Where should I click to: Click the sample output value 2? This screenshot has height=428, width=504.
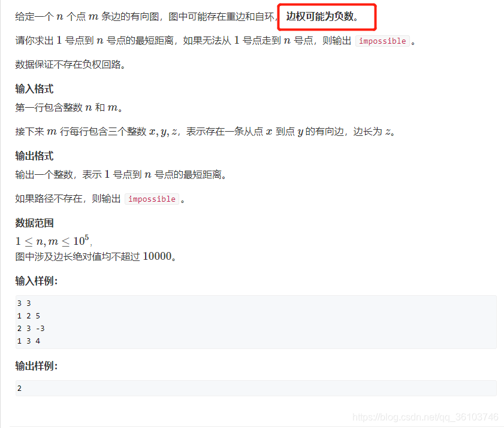[19, 388]
